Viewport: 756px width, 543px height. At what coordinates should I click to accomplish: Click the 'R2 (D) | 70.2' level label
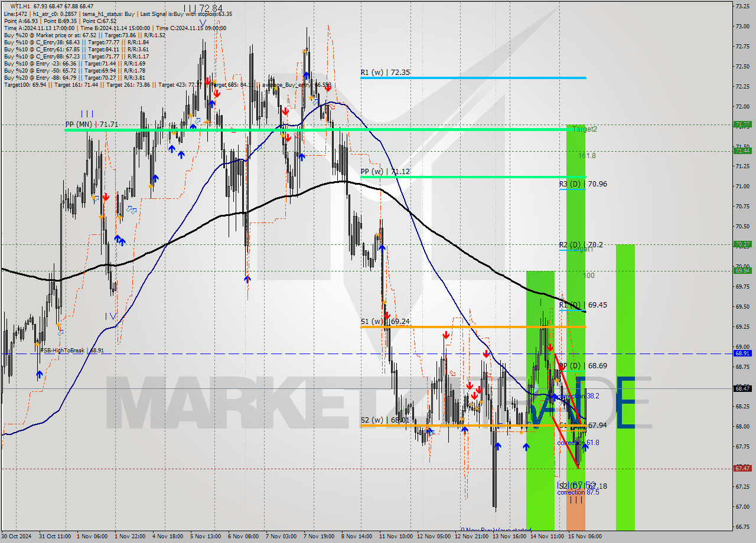tap(581, 244)
